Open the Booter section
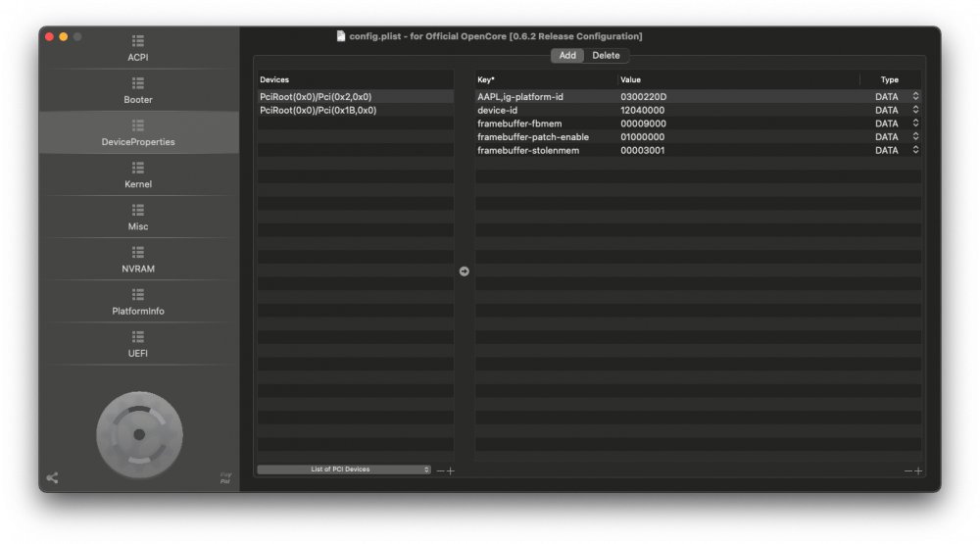980x544 pixels. (138, 90)
